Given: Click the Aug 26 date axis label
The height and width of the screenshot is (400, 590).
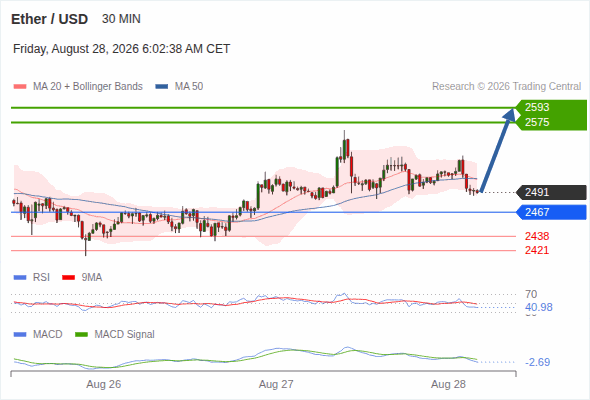Looking at the screenshot, I should (103, 384).
